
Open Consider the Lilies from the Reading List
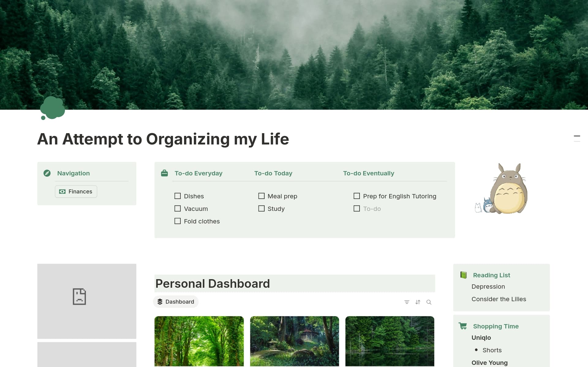499,299
